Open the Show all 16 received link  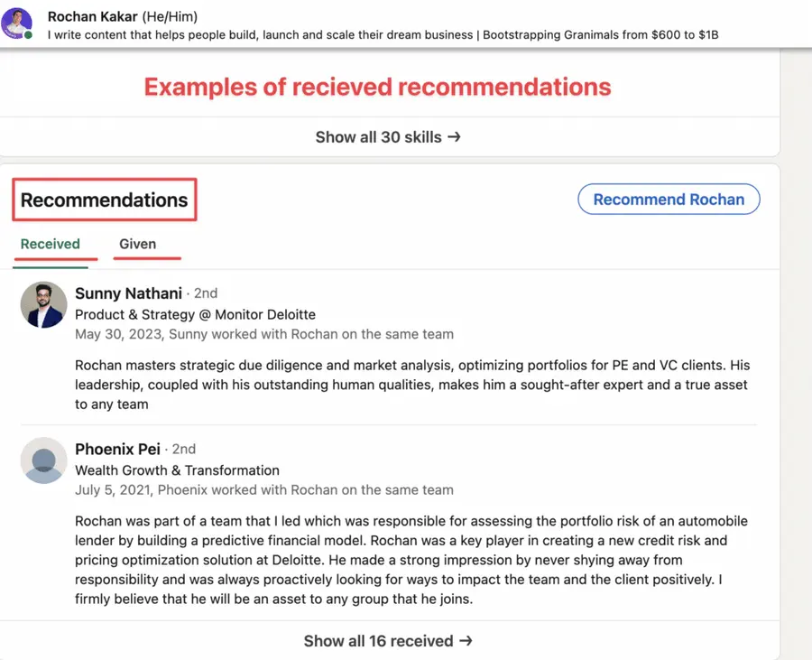point(379,640)
